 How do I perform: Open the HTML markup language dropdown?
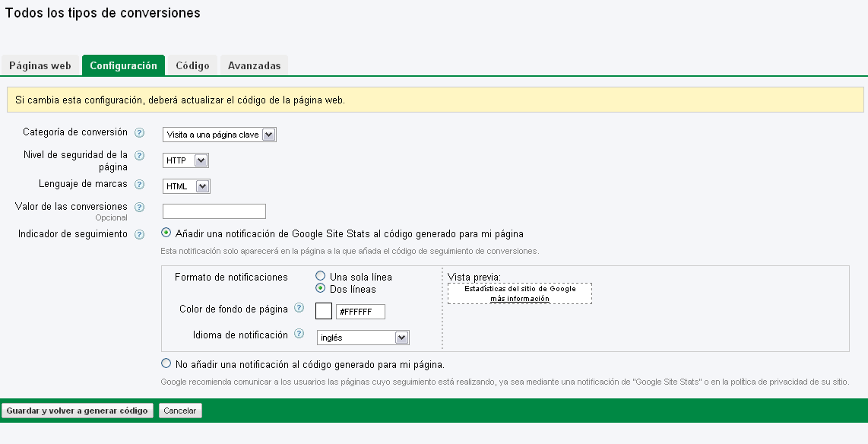tap(186, 186)
